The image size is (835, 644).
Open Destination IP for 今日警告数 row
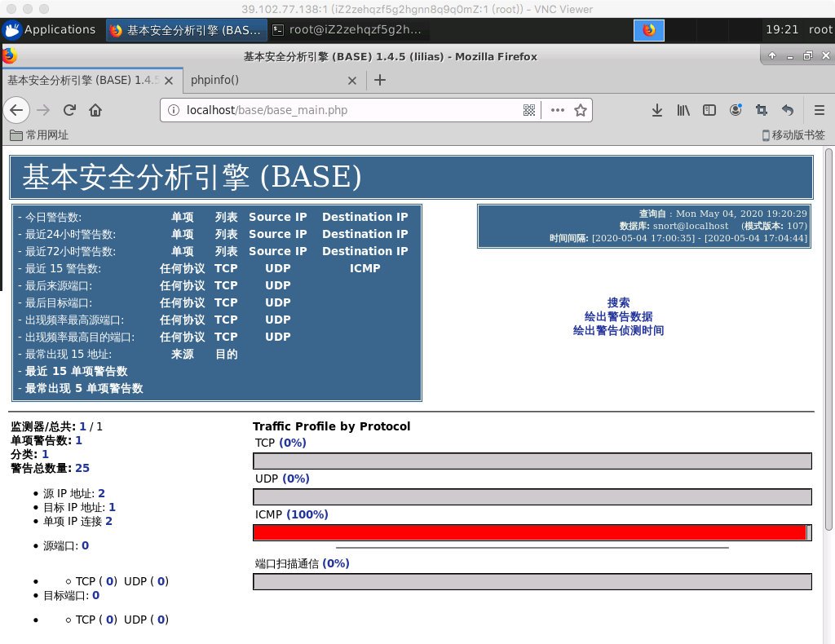(x=364, y=217)
